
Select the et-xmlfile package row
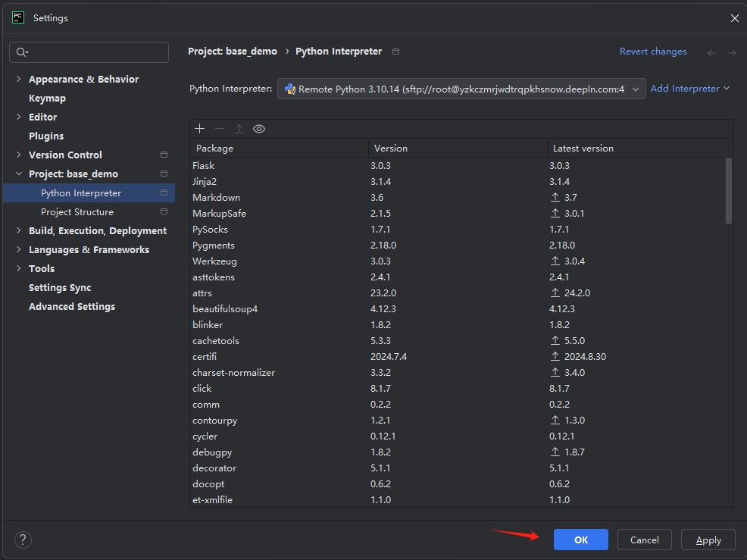[458, 499]
